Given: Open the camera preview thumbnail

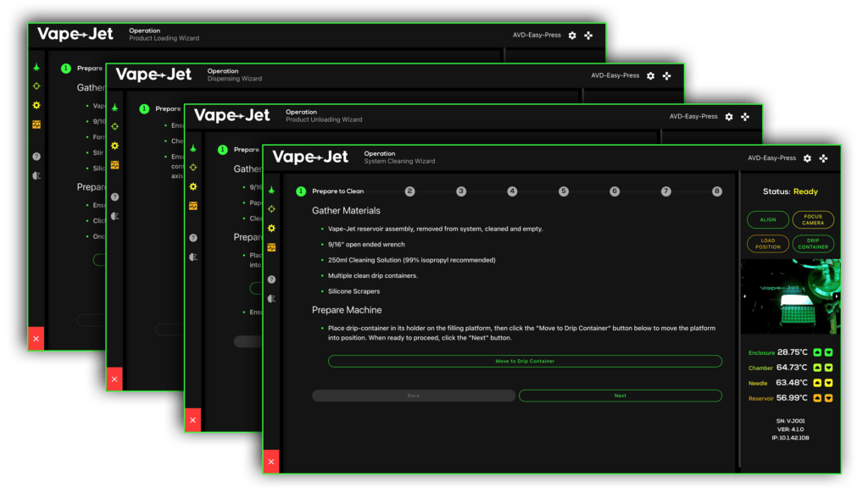Looking at the screenshot, I should point(791,296).
